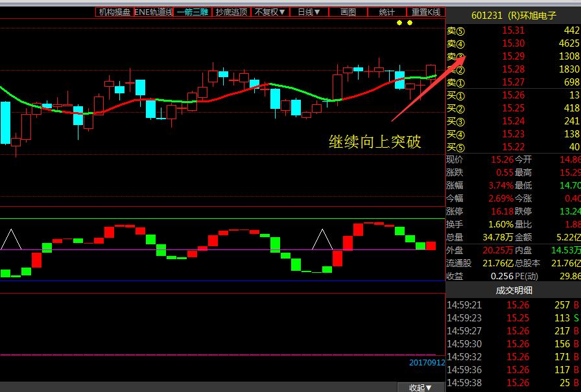581x392 pixels.
Task: Click the 涨停 price 16.18
Action: pos(502,211)
